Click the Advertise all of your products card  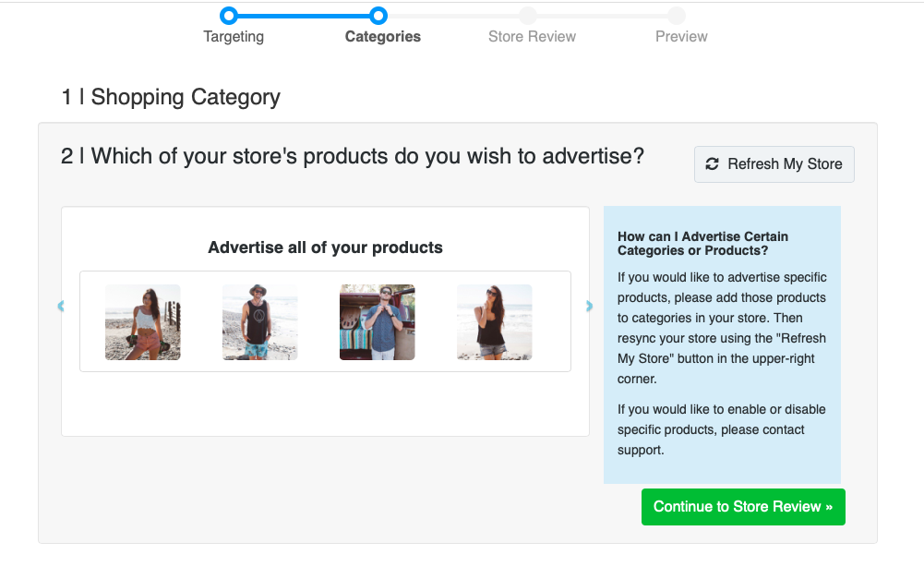(325, 320)
